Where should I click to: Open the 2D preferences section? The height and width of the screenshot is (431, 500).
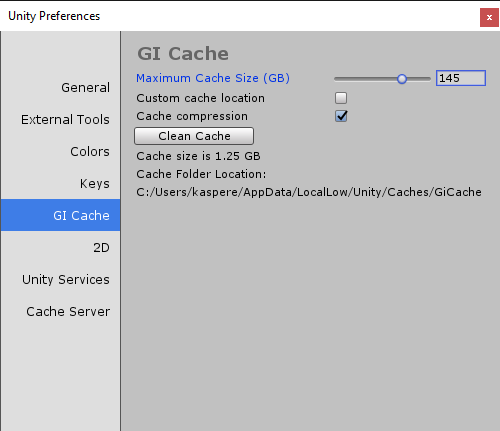pyautogui.click(x=60, y=247)
